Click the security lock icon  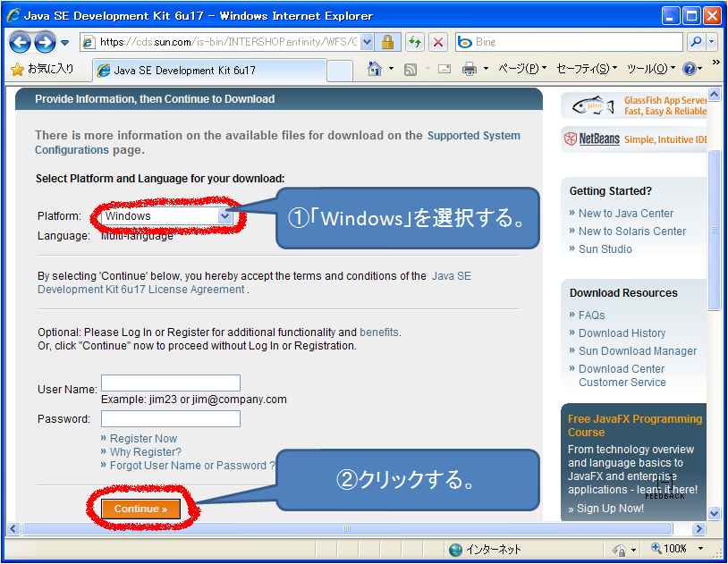[x=387, y=42]
